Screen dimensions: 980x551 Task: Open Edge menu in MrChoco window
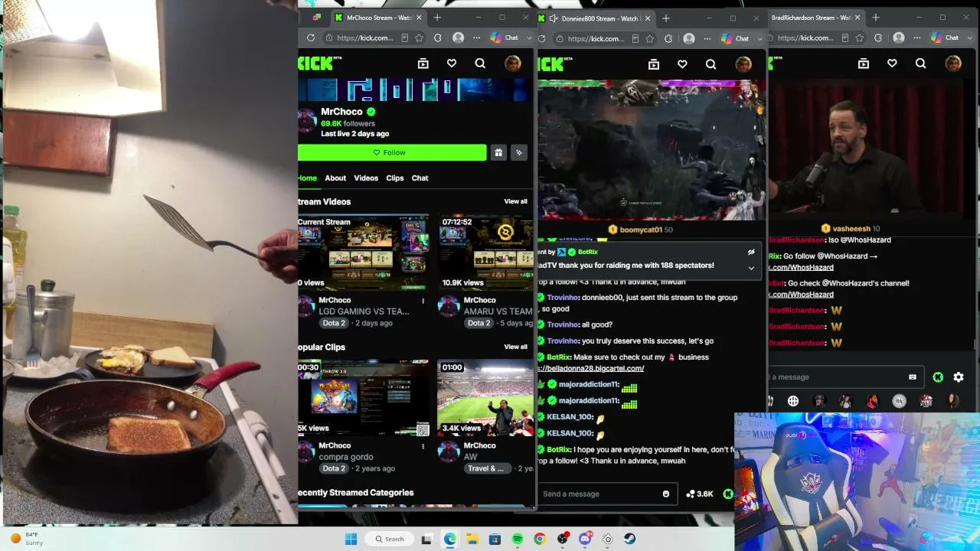pyautogui.click(x=476, y=38)
